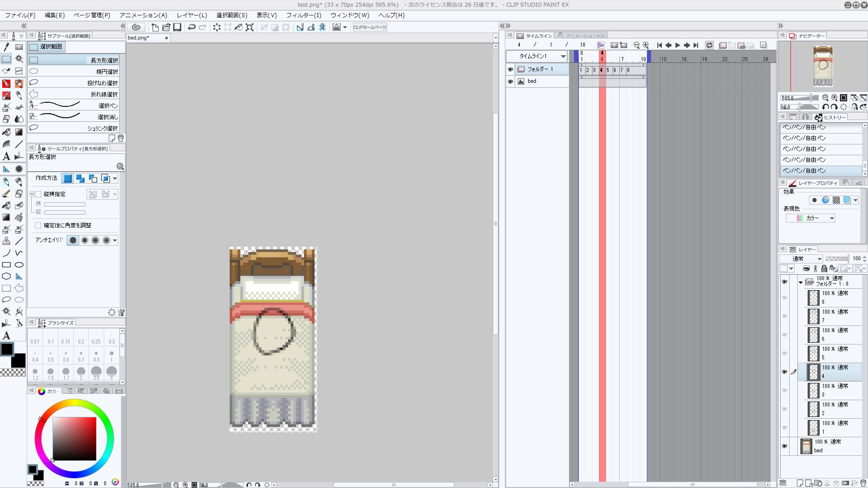Collapse Folder 1 in layer panel
Screen dimensions: 868x488
(800, 282)
